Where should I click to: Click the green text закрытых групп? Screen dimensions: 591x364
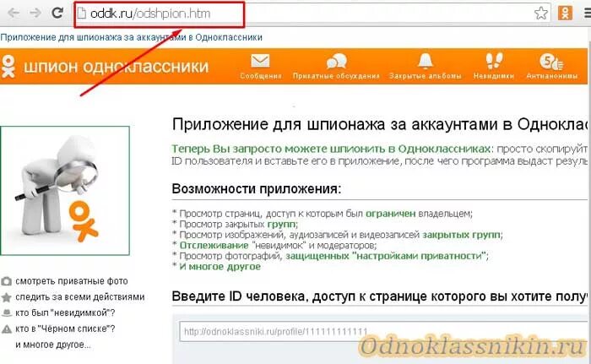coord(461,235)
